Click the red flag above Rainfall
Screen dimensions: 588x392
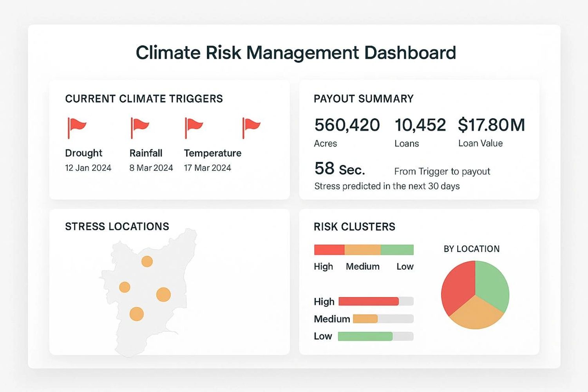pyautogui.click(x=140, y=127)
